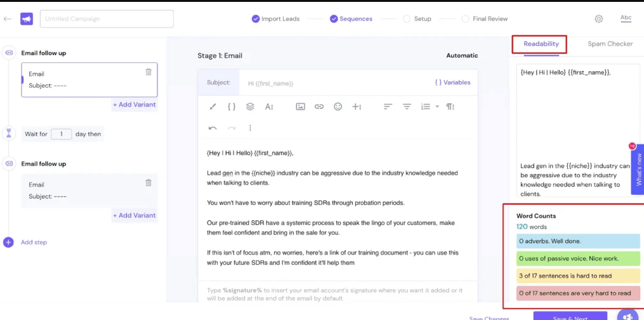Open the emoji picker icon

(x=338, y=107)
